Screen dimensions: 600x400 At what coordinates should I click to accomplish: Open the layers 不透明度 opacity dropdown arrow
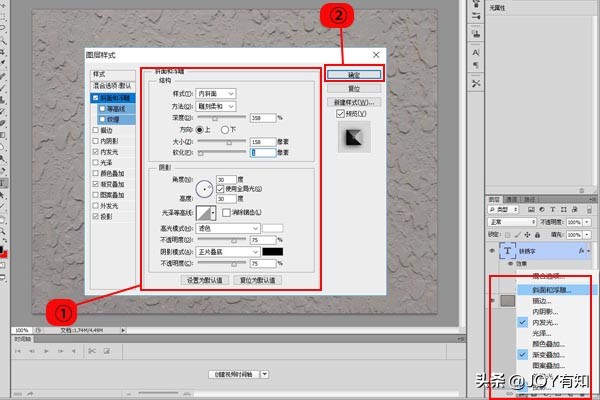pyautogui.click(x=587, y=222)
